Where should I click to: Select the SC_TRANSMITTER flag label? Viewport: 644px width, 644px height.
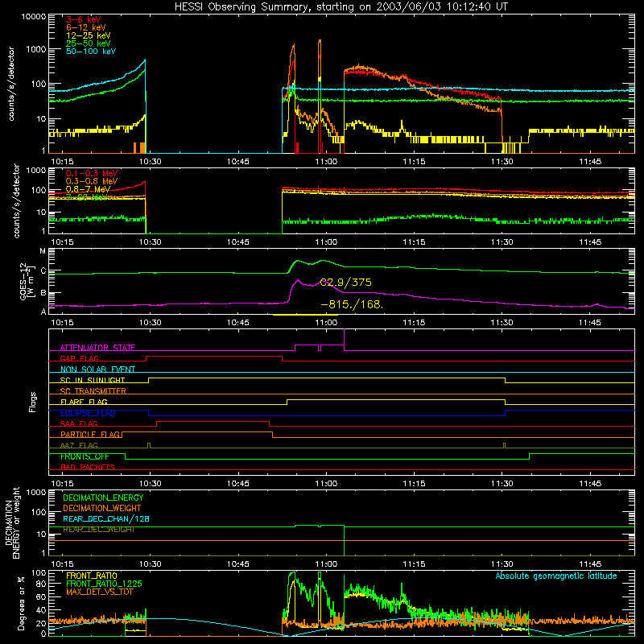pos(93,391)
